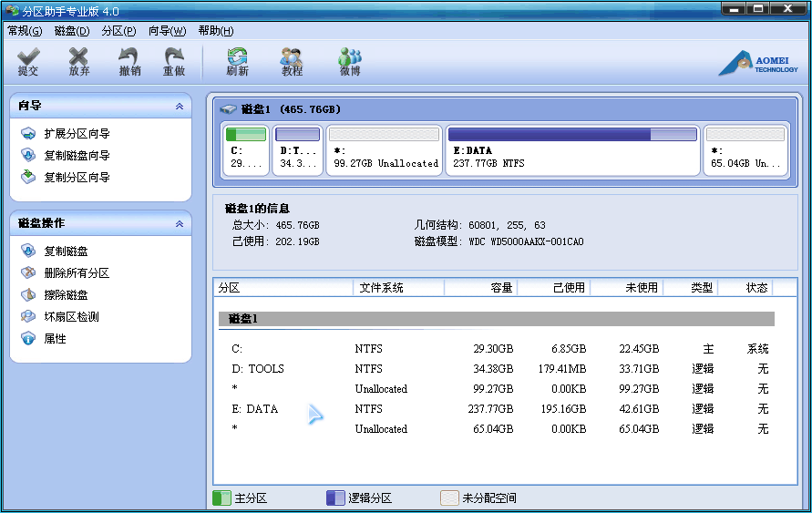
Task: Click the 提交 (Apply) toolbar icon
Action: click(28, 62)
